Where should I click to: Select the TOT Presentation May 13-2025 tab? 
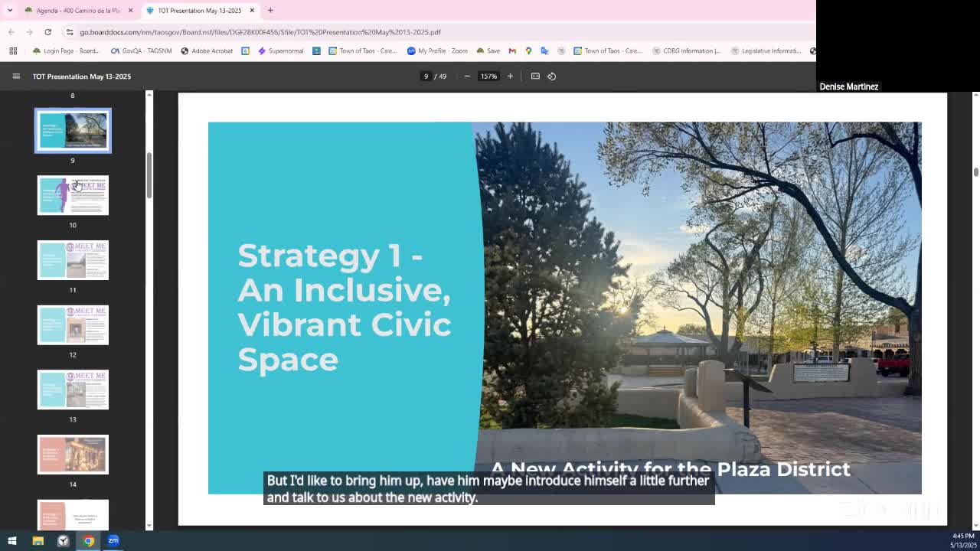click(201, 10)
